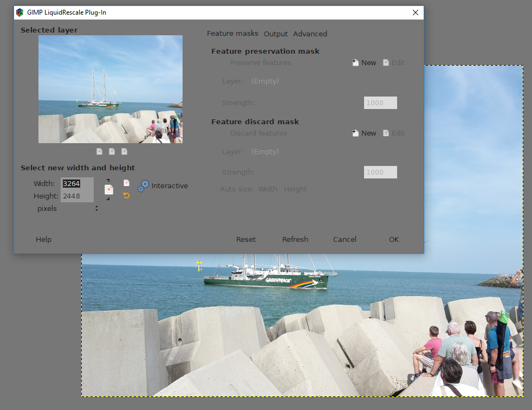
Task: Click the middle icon below the layer preview
Action: pyautogui.click(x=112, y=151)
